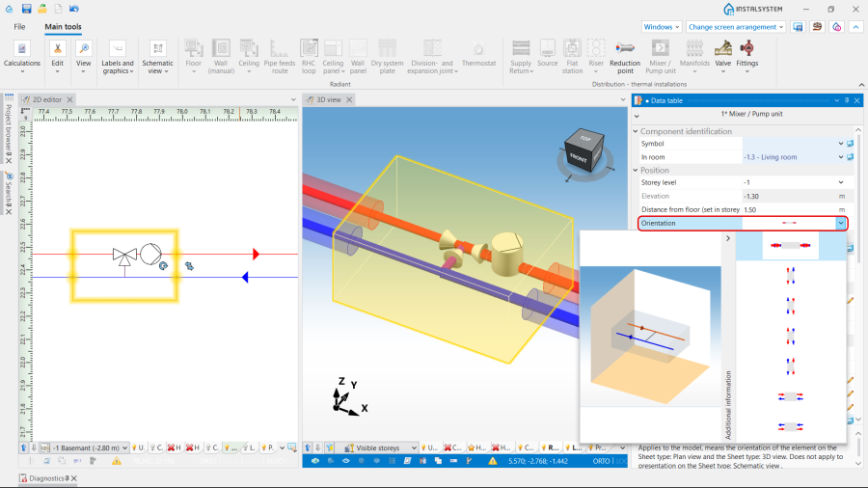This screenshot has width=868, height=488.
Task: Open the Windows dropdown
Action: coord(661,27)
